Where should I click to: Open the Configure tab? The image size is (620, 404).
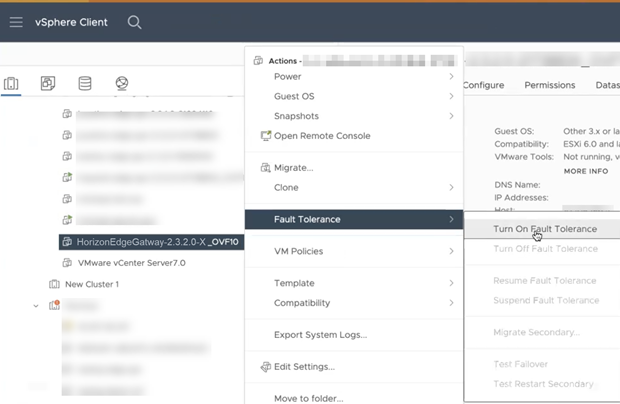coord(484,85)
